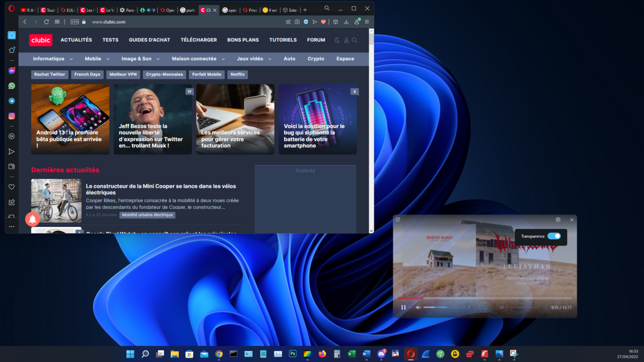This screenshot has width=644, height=362.
Task: Toggle clubic dark mode moon icon
Action: [337, 40]
